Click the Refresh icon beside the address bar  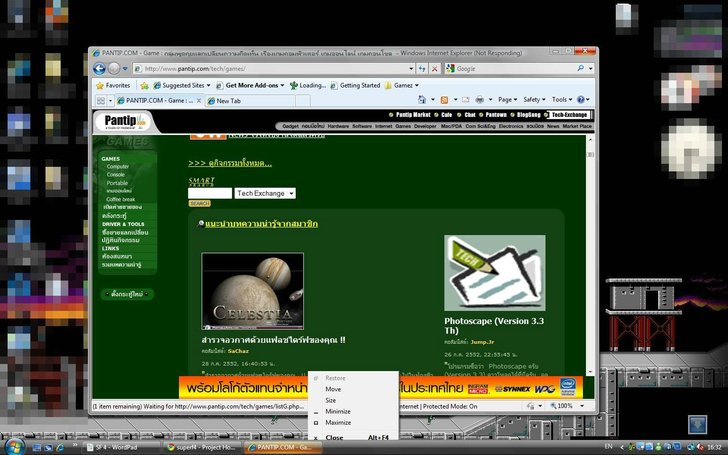pyautogui.click(x=422, y=69)
